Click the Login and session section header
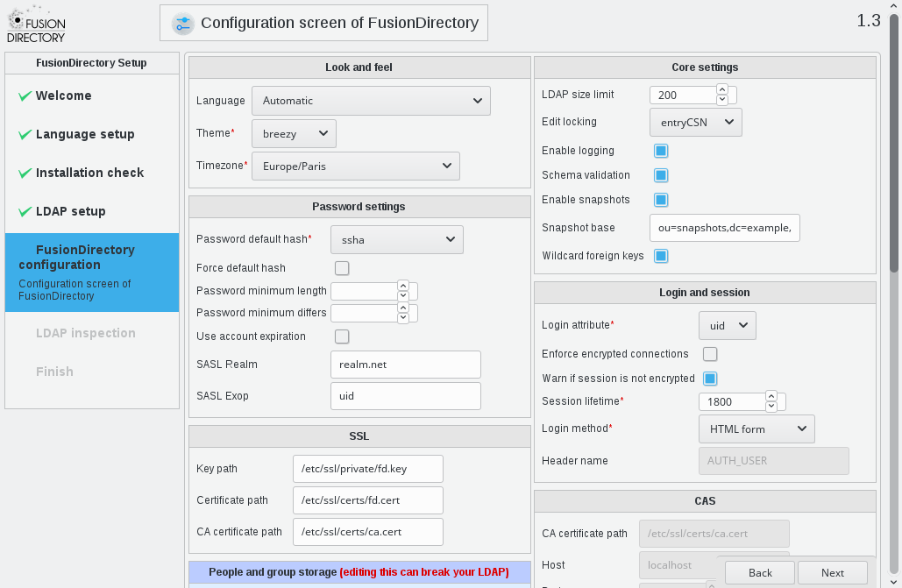The width and height of the screenshot is (902, 588). click(x=705, y=293)
